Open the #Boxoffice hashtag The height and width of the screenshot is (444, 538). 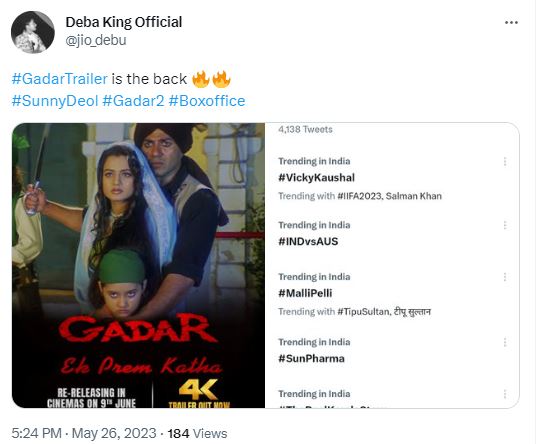tap(207, 101)
